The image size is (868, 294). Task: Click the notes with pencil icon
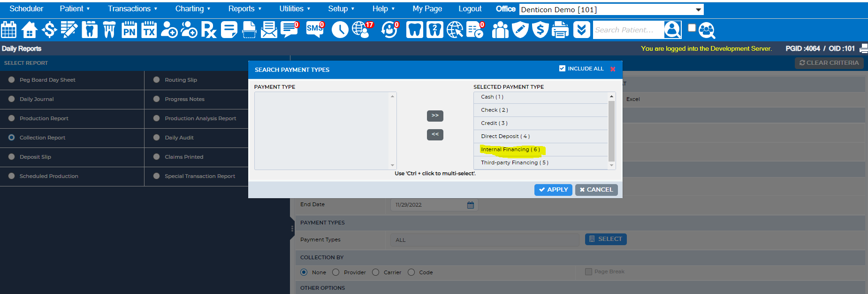69,30
